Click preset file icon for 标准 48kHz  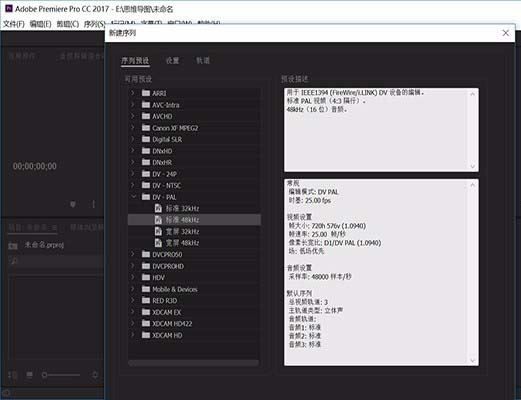pyautogui.click(x=158, y=220)
